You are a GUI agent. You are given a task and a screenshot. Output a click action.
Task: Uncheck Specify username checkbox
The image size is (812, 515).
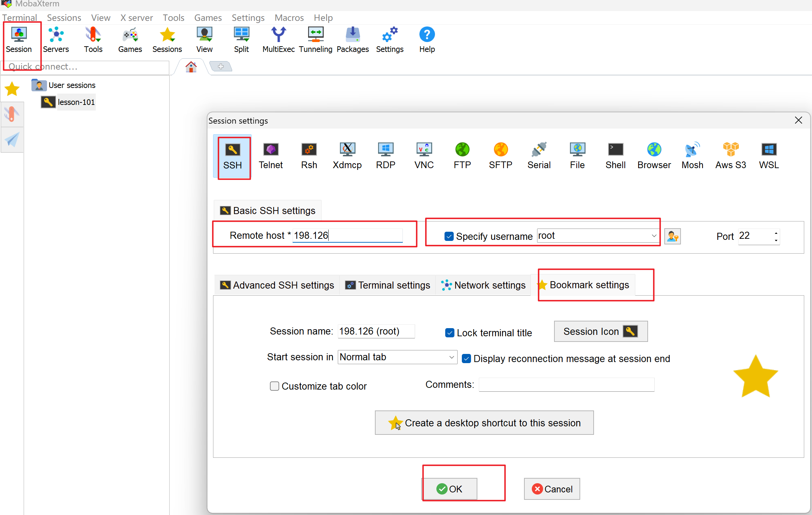pyautogui.click(x=449, y=236)
